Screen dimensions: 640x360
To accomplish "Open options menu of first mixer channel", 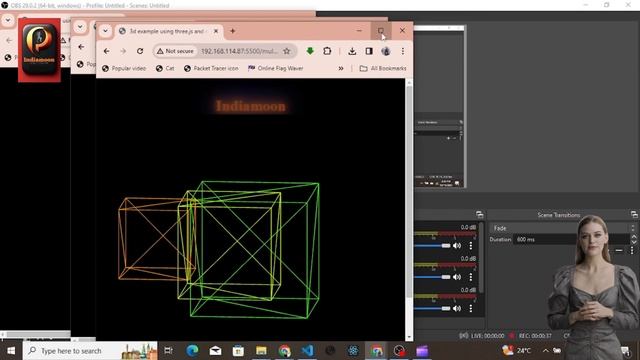I will coord(471,246).
